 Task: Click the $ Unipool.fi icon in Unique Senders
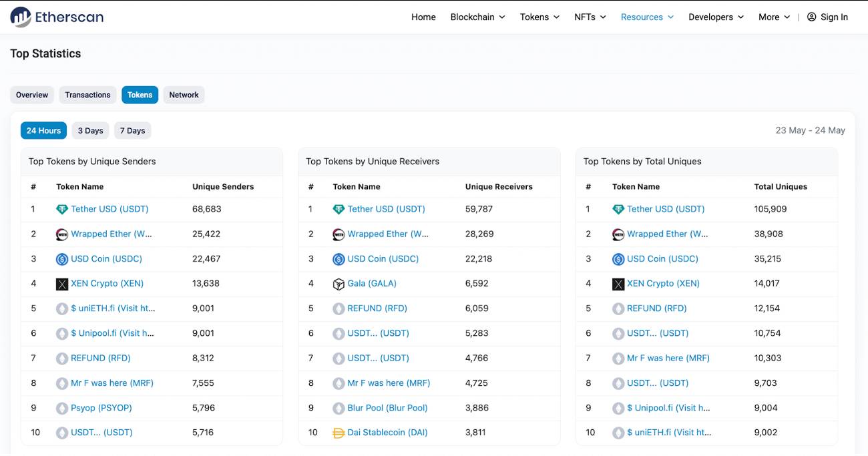tap(62, 333)
